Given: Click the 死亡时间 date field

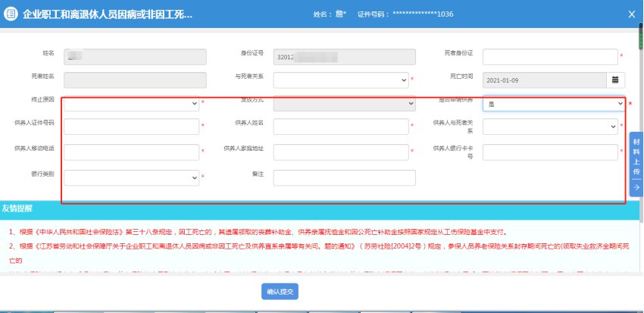Looking at the screenshot, I should click(x=543, y=80).
